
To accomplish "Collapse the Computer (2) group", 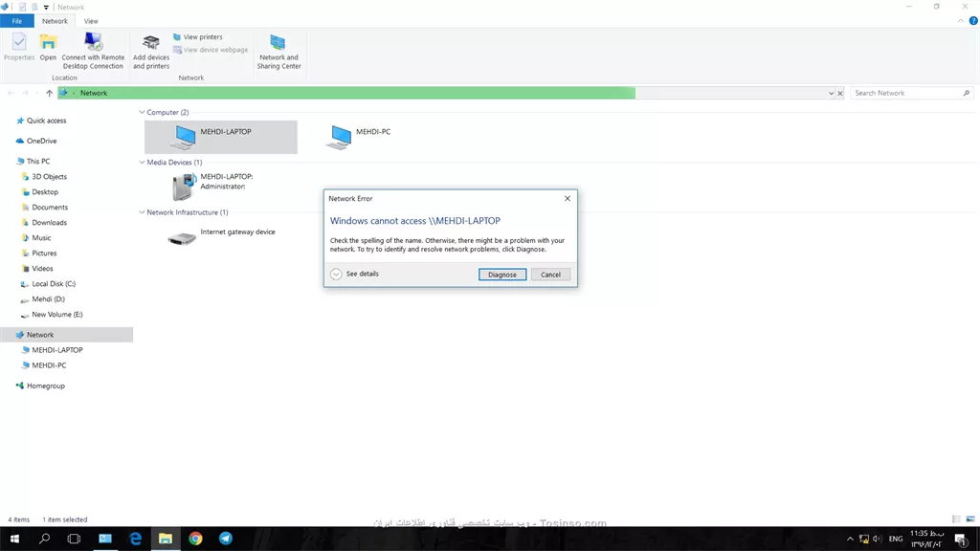I will tap(142, 113).
